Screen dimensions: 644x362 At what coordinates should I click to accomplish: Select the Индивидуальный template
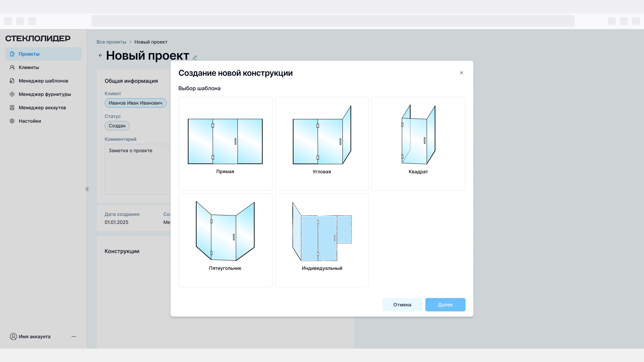point(322,240)
